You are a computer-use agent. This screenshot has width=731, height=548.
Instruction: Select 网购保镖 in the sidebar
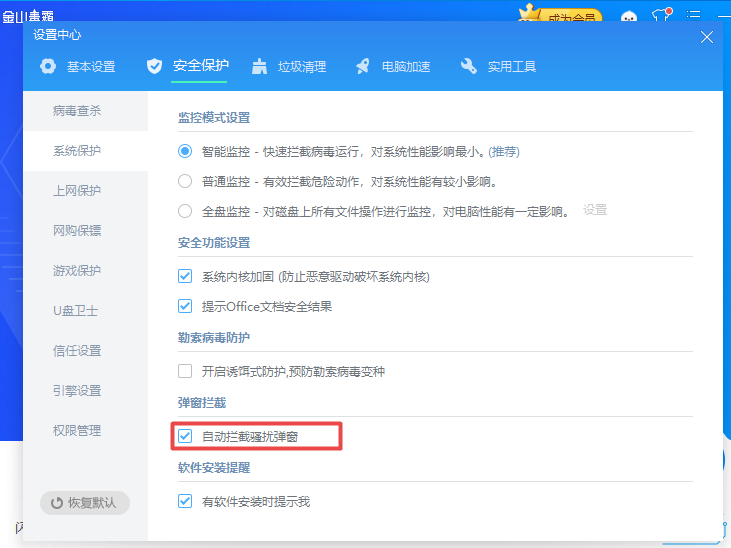tap(85, 230)
